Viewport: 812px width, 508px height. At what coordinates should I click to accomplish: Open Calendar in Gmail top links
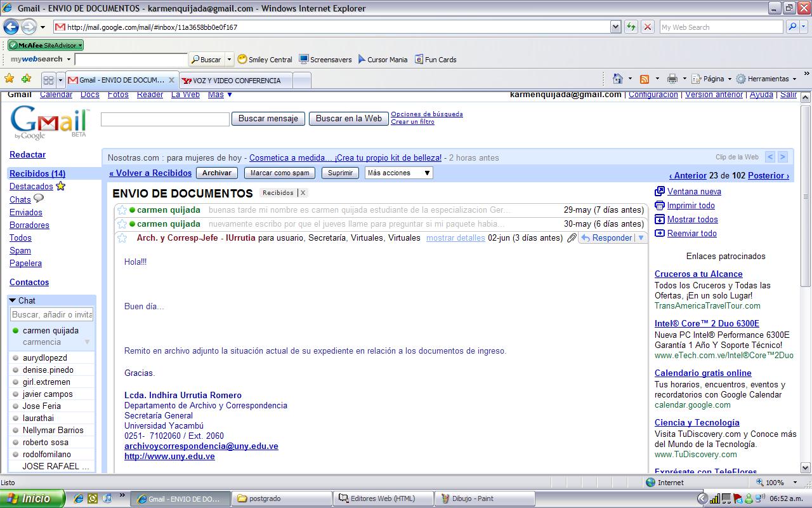coord(56,95)
